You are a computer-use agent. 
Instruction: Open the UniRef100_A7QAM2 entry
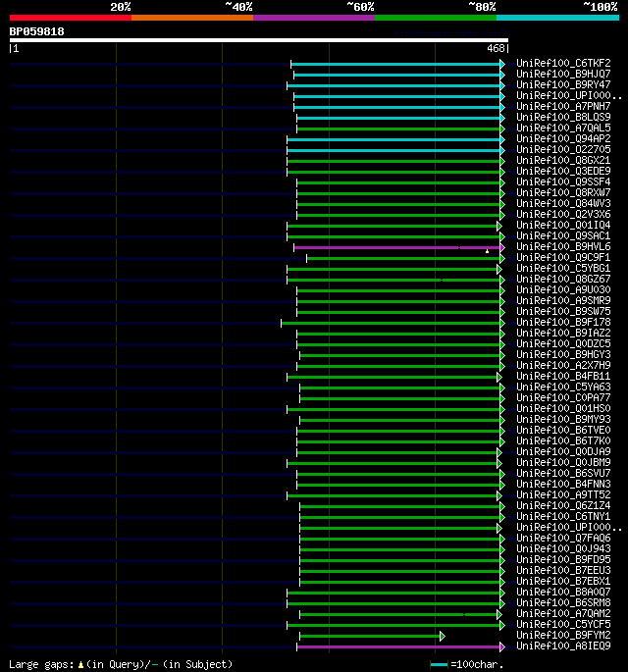pos(563,614)
